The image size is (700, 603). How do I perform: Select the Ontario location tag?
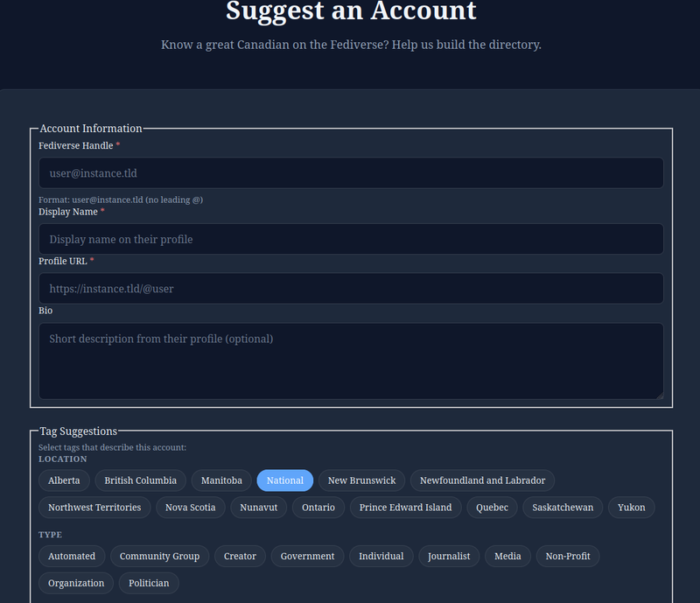point(318,508)
